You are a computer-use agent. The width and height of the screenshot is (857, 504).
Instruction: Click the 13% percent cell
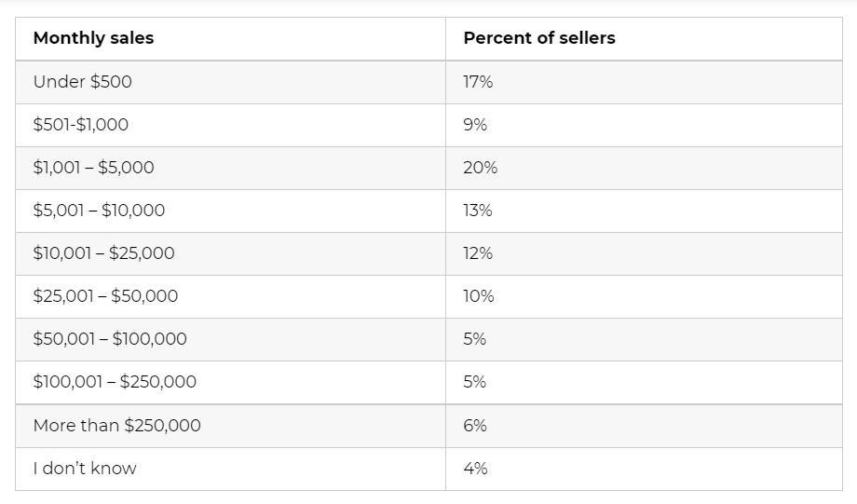pyautogui.click(x=478, y=211)
